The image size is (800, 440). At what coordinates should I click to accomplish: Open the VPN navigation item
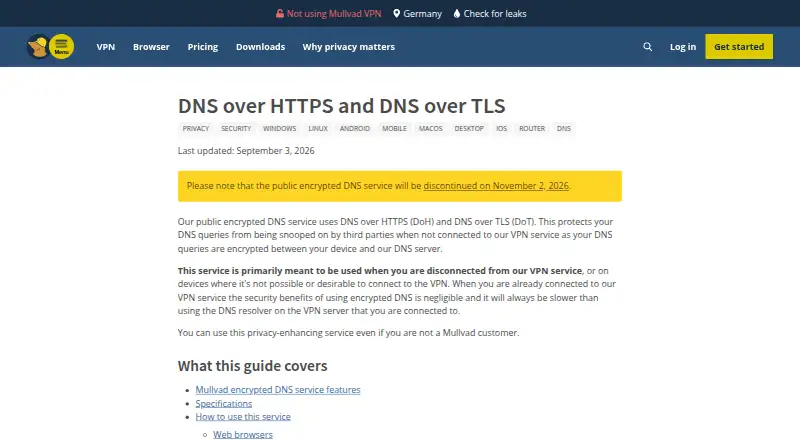(x=106, y=46)
